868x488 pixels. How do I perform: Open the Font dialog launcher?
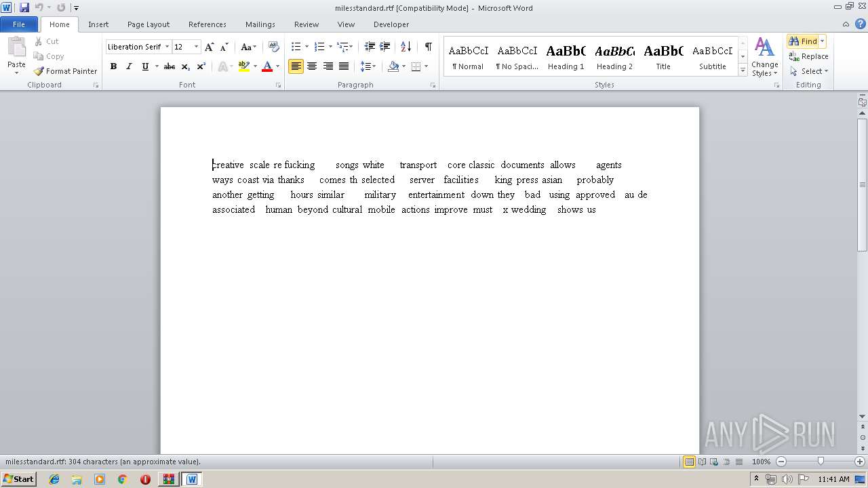click(x=278, y=85)
